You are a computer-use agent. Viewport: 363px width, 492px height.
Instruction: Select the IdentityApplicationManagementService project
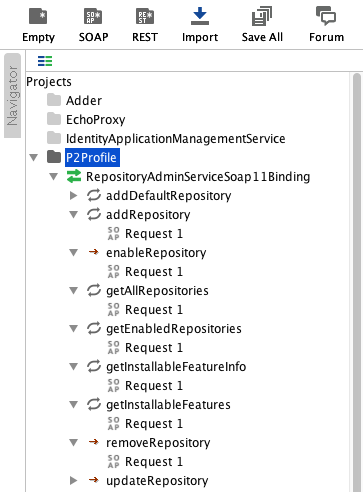point(176,138)
